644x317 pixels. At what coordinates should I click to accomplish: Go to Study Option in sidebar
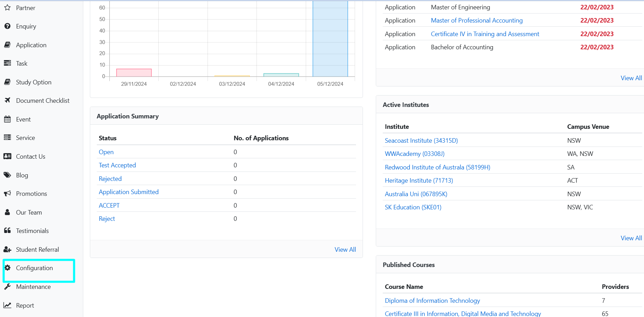pyautogui.click(x=33, y=82)
